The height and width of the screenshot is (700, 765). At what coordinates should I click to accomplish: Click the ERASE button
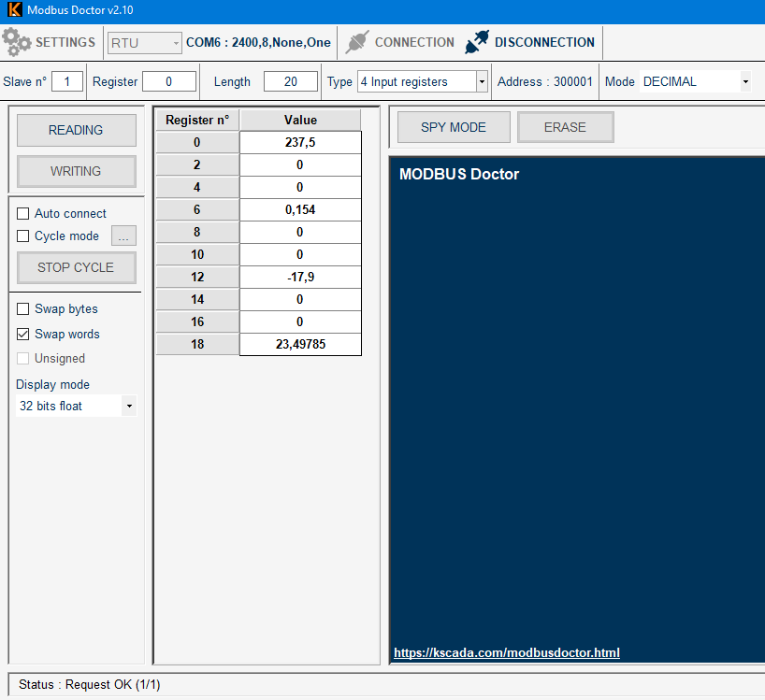pyautogui.click(x=565, y=127)
